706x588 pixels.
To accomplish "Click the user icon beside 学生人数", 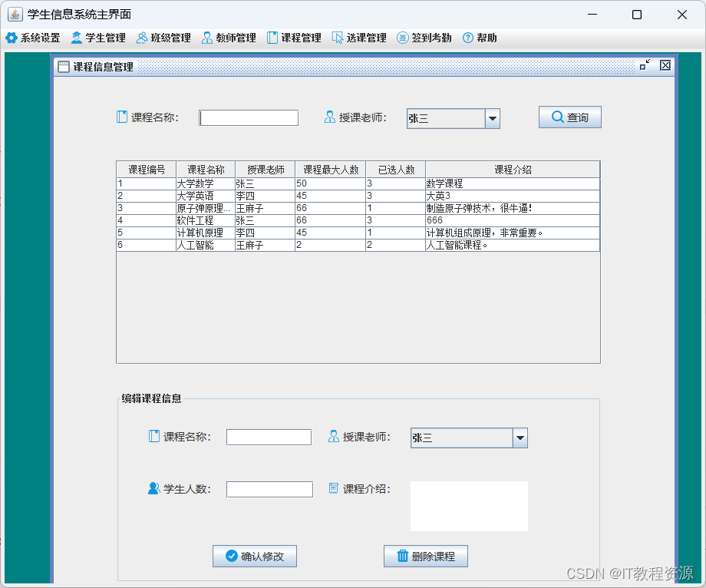I will coord(154,488).
